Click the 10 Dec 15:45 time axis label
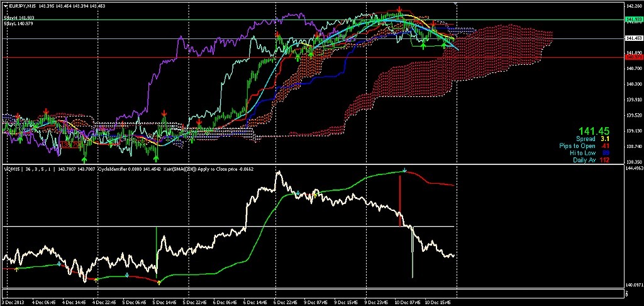The width and height of the screenshot is (644, 306). 436,302
